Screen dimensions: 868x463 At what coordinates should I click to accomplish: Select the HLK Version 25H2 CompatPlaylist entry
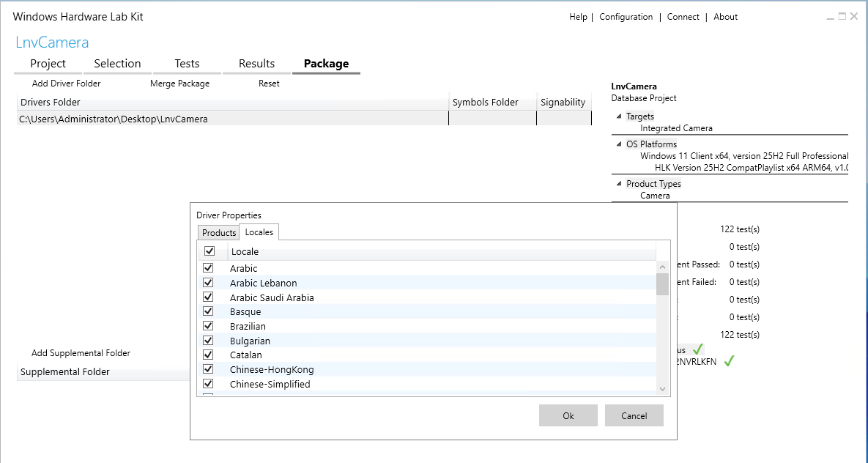pyautogui.click(x=752, y=168)
